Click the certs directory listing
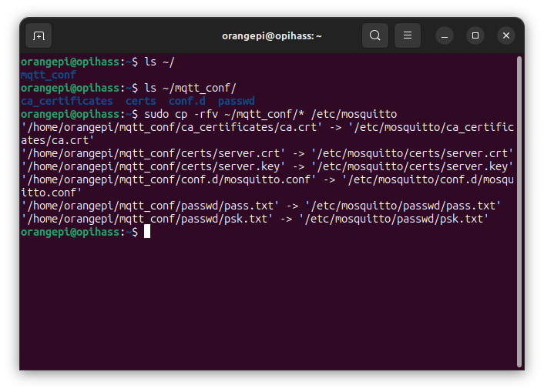544x392 pixels. (140, 101)
